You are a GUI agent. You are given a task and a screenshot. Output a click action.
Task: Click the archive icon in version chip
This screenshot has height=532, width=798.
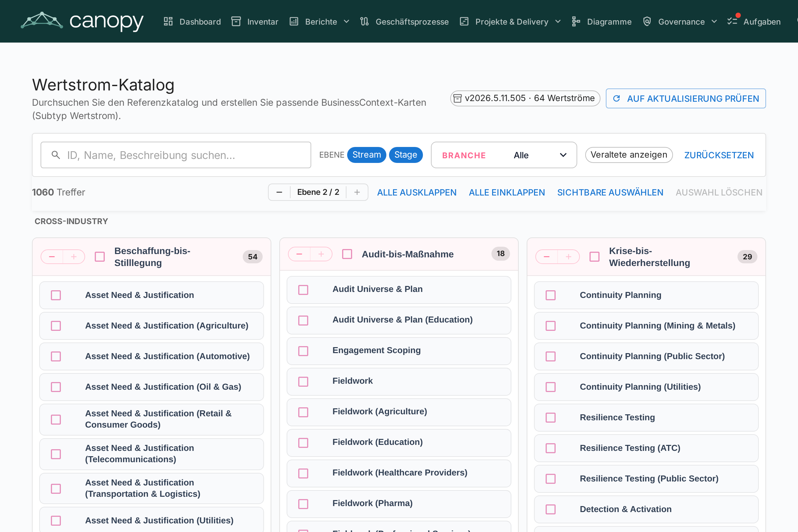(x=458, y=98)
